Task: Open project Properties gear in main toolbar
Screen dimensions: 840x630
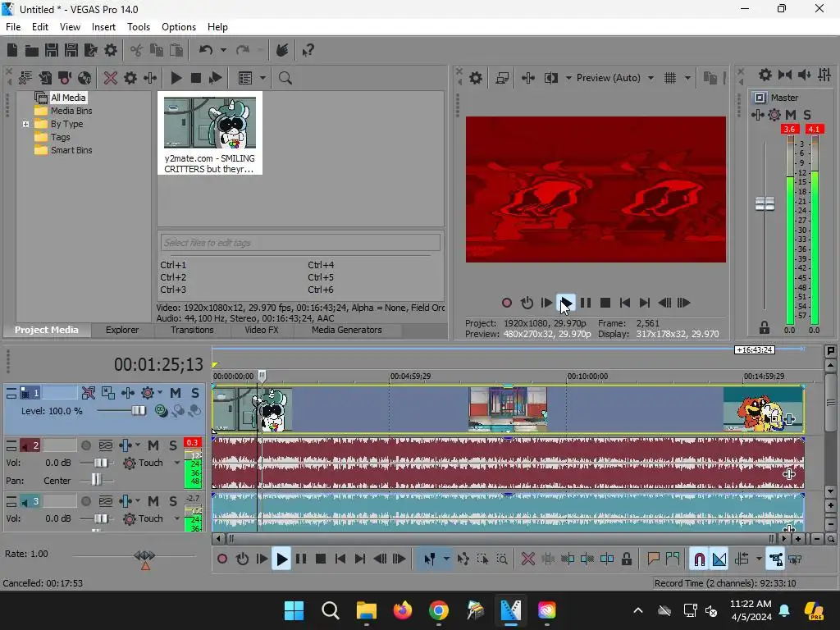Action: click(111, 50)
